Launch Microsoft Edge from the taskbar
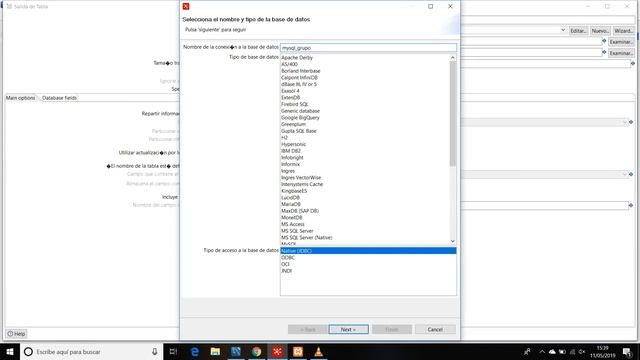 (195, 351)
